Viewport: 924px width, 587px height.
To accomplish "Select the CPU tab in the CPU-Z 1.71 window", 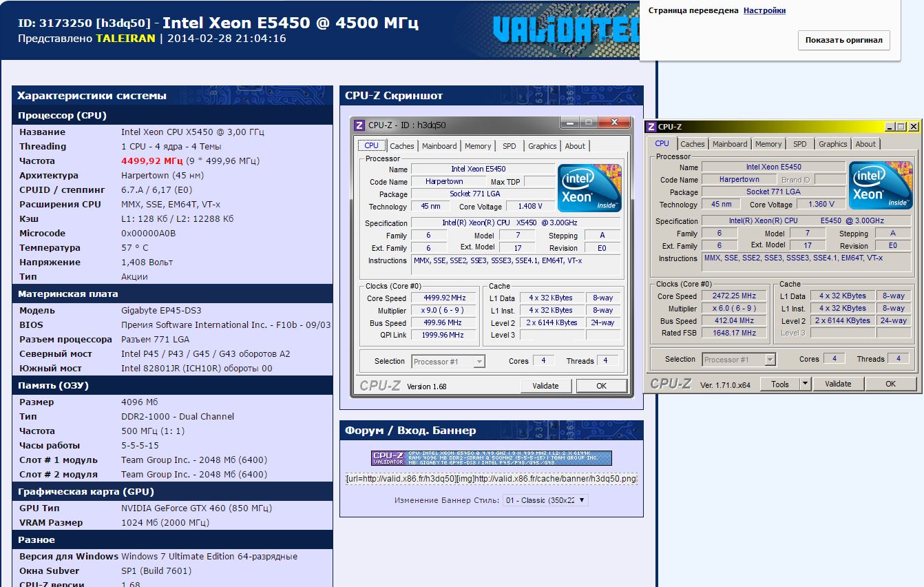I will coord(662,143).
